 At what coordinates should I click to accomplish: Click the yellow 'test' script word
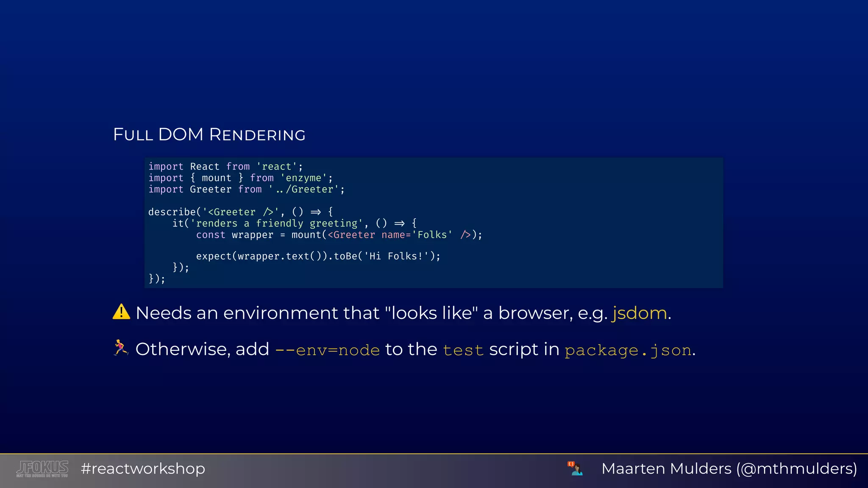coord(463,350)
